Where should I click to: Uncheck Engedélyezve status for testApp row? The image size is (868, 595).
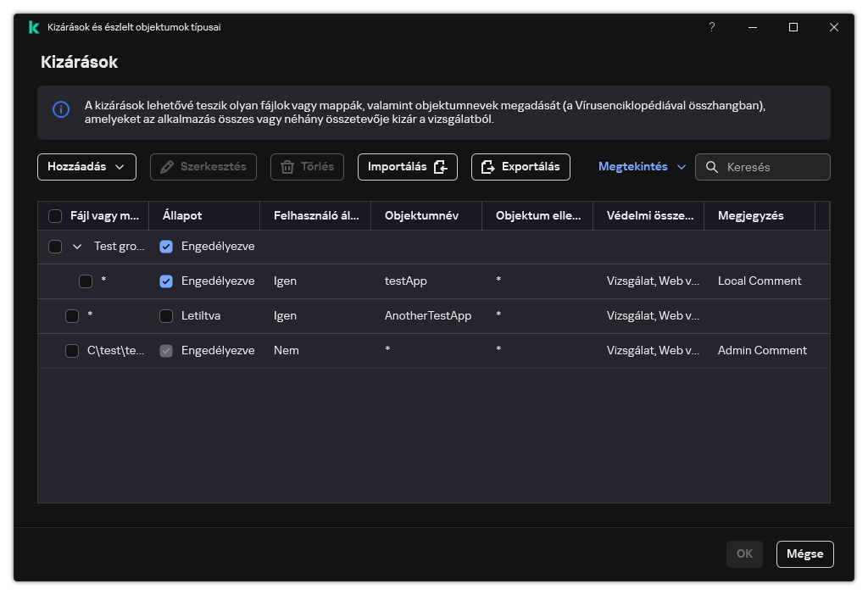(x=166, y=281)
